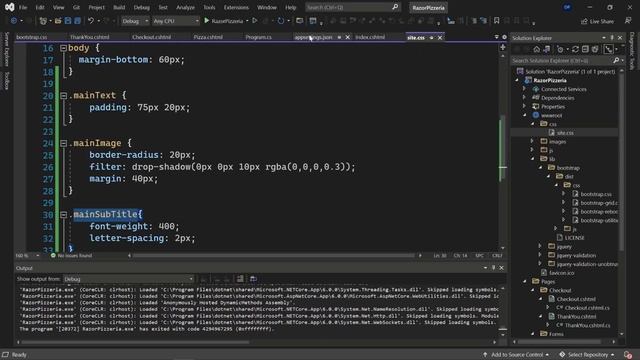Expand the jquery folder node

(x=540, y=246)
